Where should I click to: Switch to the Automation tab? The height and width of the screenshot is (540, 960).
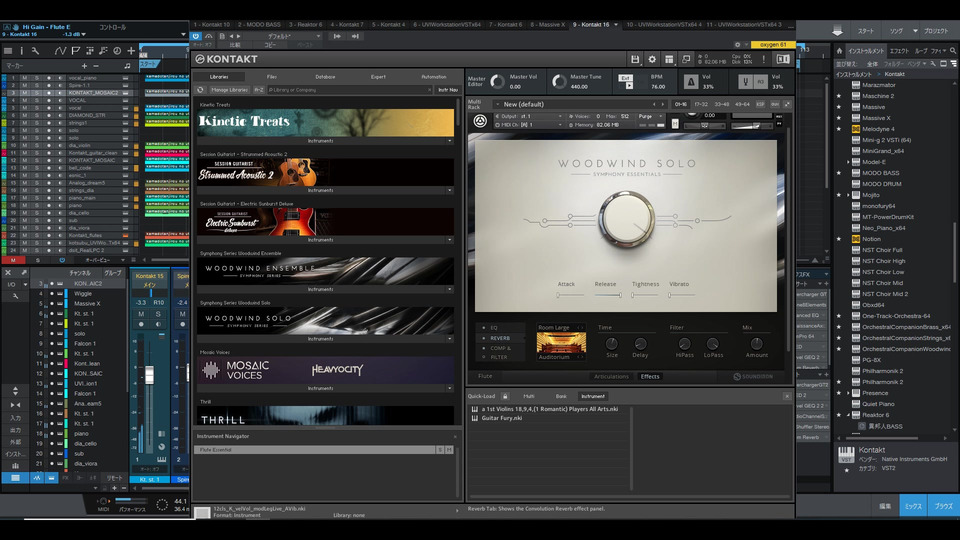[433, 77]
